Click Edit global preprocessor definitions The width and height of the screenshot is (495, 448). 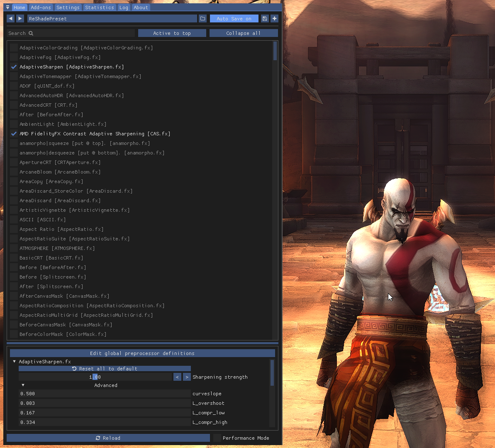(x=142, y=353)
